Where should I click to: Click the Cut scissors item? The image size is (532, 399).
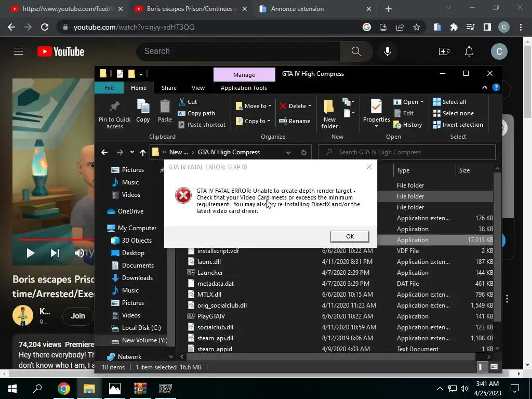pos(188,102)
